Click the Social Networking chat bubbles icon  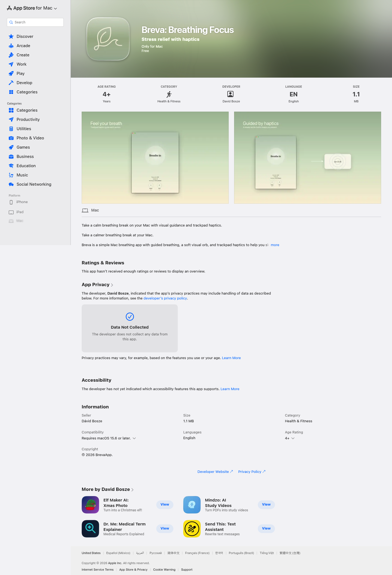11,184
